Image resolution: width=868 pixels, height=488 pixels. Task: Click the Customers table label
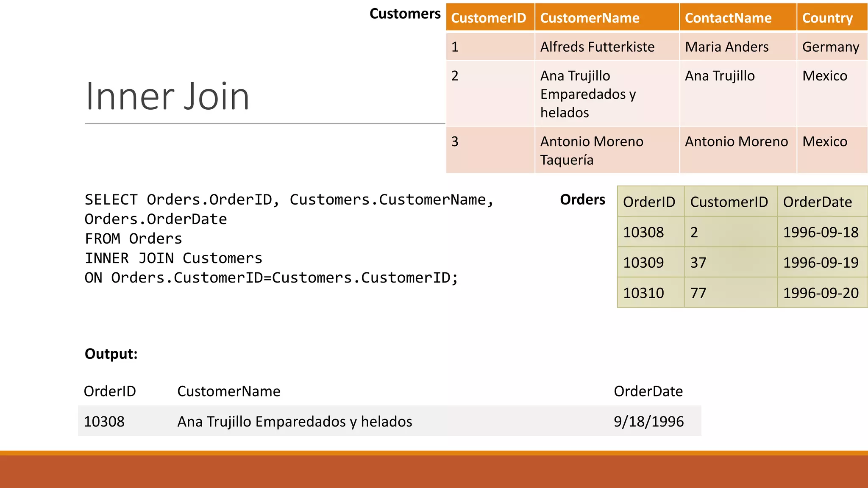(405, 14)
